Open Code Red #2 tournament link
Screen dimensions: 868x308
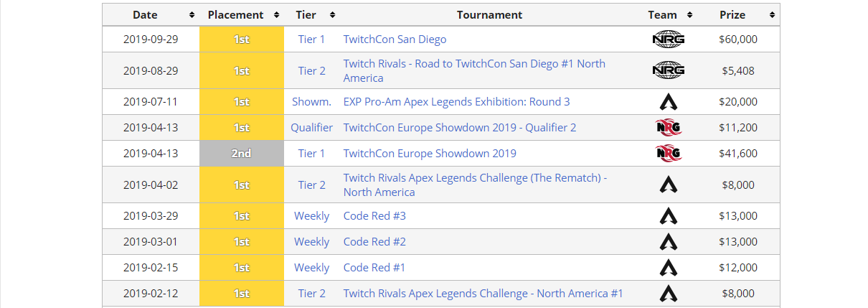tap(374, 242)
